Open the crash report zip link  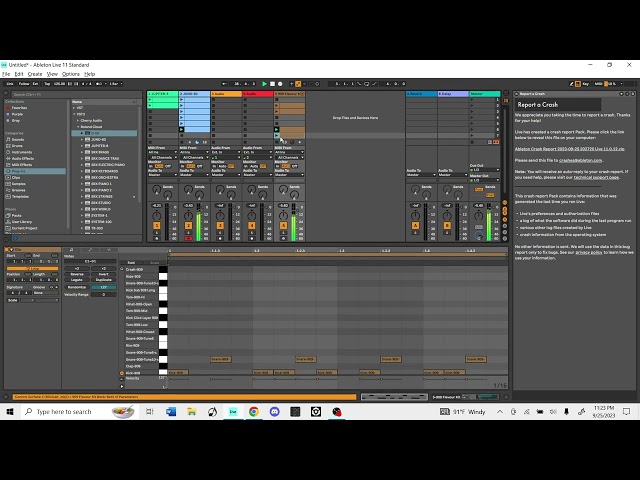coord(569,149)
